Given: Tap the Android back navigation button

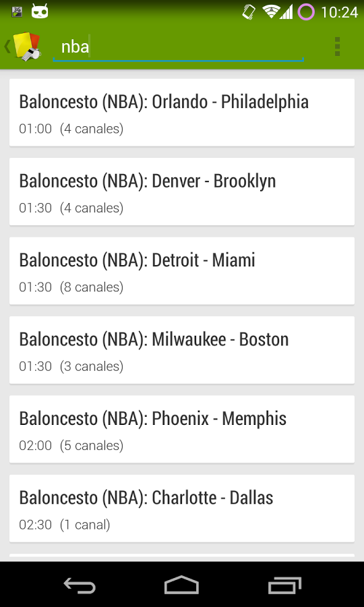Looking at the screenshot, I should [80, 585].
